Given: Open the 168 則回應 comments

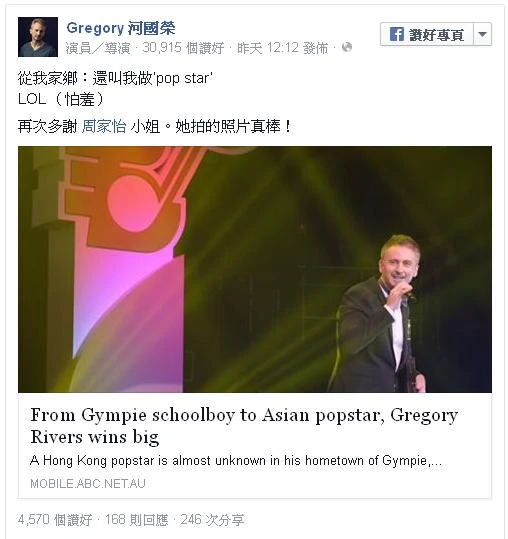Looking at the screenshot, I should [136, 520].
